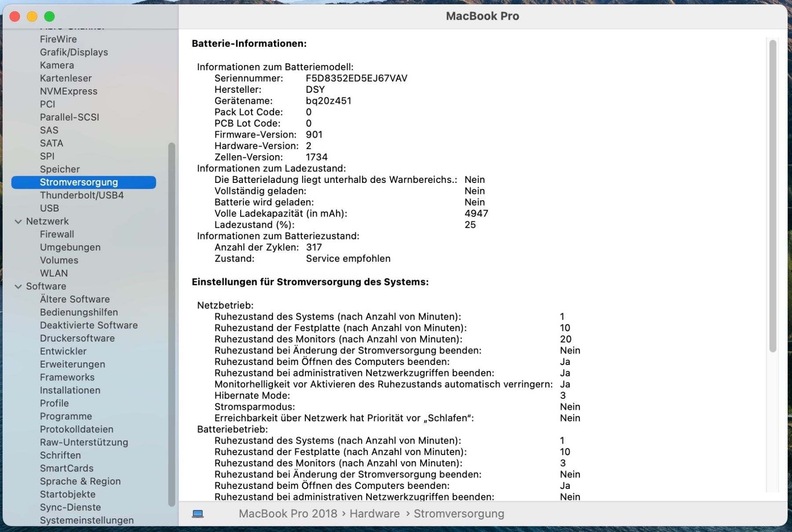Image resolution: width=792 pixels, height=532 pixels.
Task: Collapse the Software section chevron
Action: pyautogui.click(x=18, y=287)
